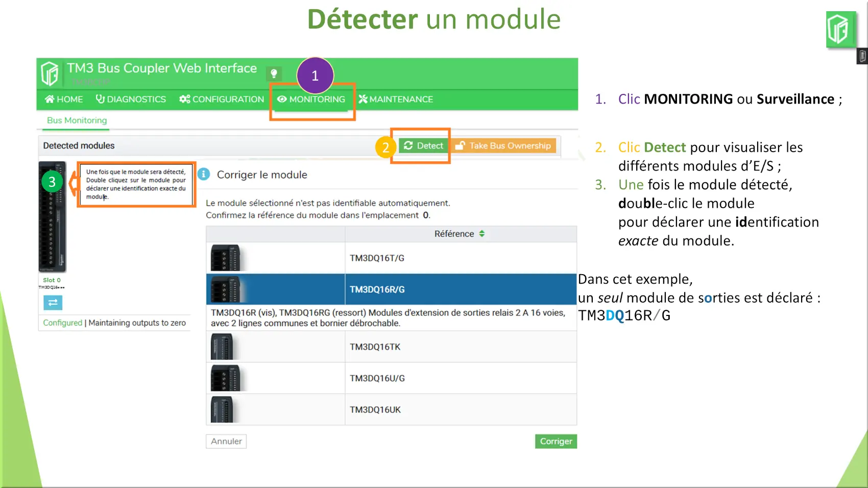Image resolution: width=868 pixels, height=488 pixels.
Task: Sort by the Référence column arrows
Action: 481,234
